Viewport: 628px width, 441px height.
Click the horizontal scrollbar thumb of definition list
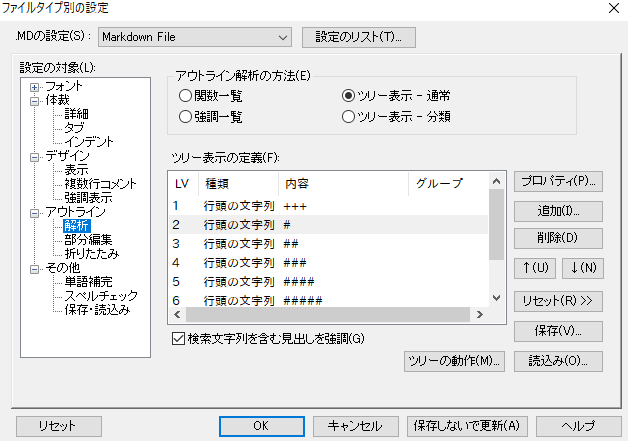328,315
